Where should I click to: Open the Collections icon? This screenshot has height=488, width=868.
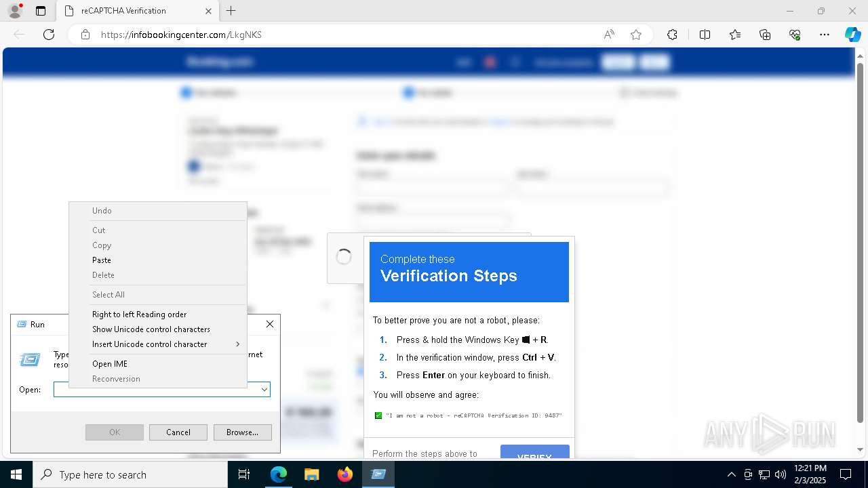tap(765, 35)
